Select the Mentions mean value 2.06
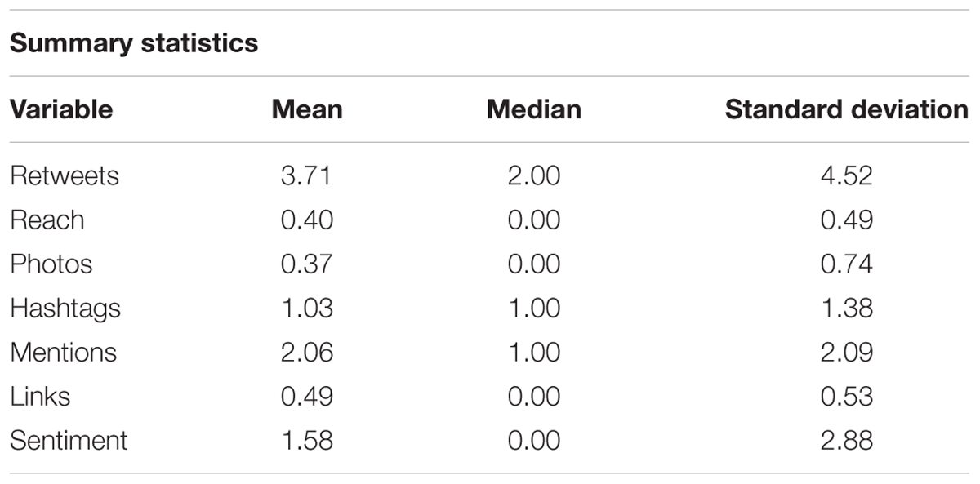Viewport: 980px width, 484px height. point(306,352)
